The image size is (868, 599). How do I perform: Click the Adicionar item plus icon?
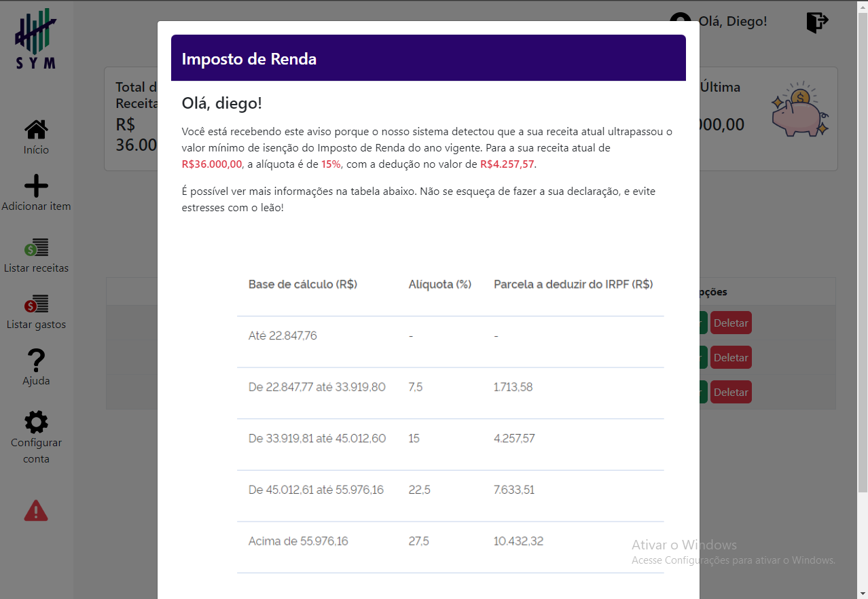click(x=36, y=185)
